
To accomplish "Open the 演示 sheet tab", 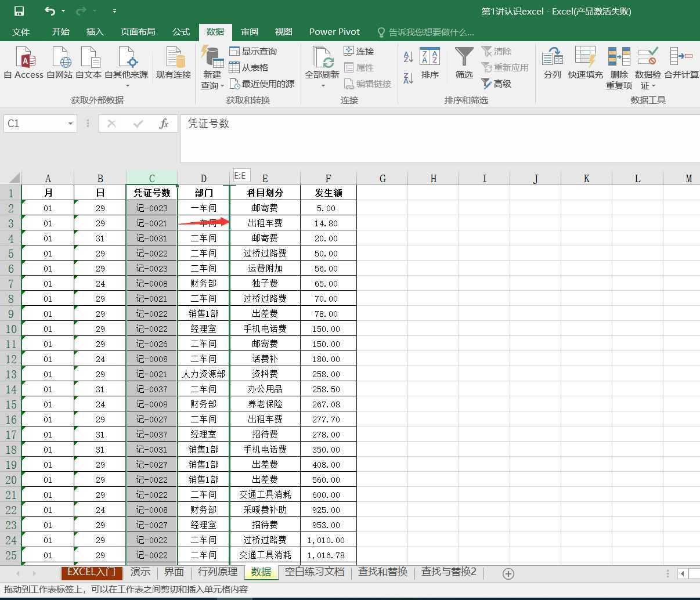I will coord(140,572).
